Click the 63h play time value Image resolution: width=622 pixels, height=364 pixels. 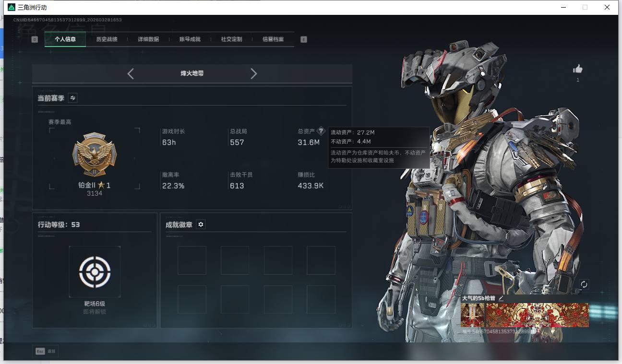point(169,142)
